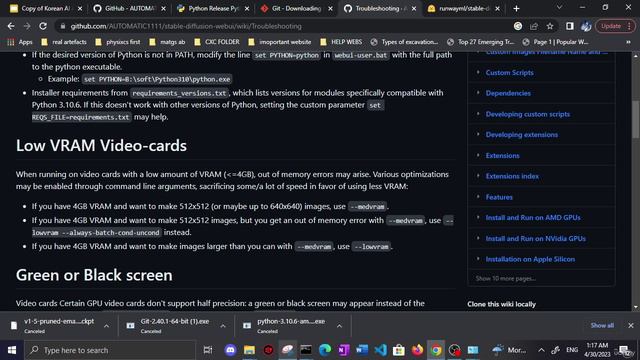Open Dependencies wiki page
The width and height of the screenshot is (640, 360).
pos(508,93)
